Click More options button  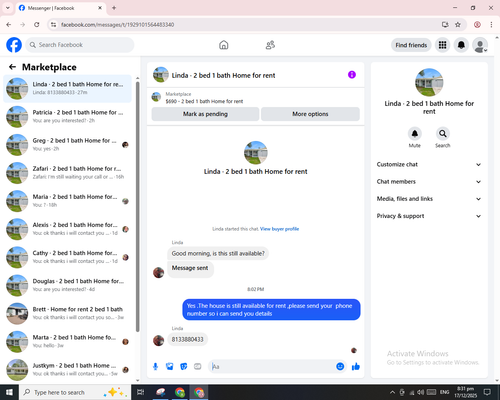pos(310,114)
